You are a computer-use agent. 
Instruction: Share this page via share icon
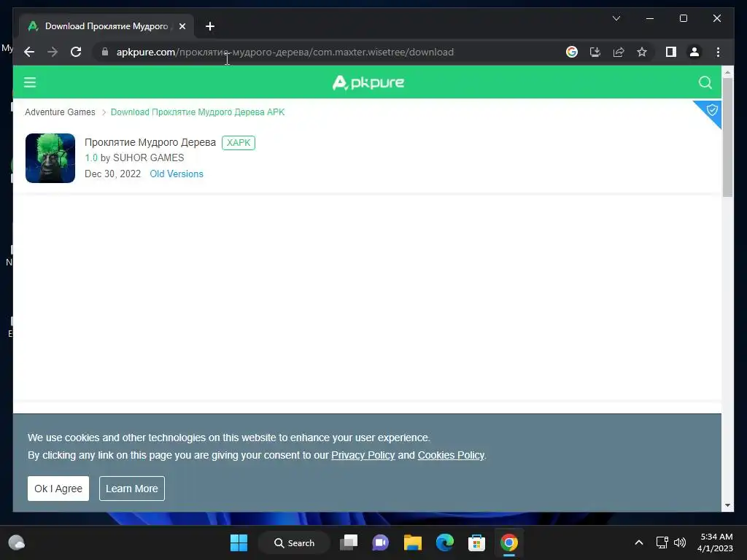tap(619, 52)
